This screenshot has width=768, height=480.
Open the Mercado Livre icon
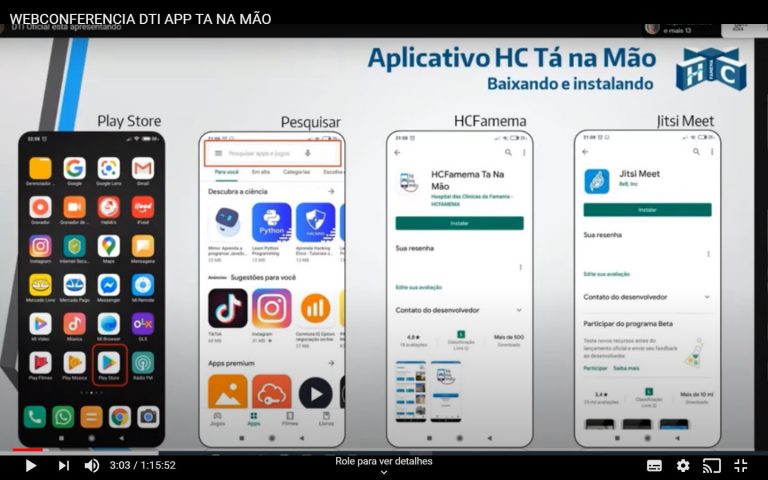click(40, 285)
